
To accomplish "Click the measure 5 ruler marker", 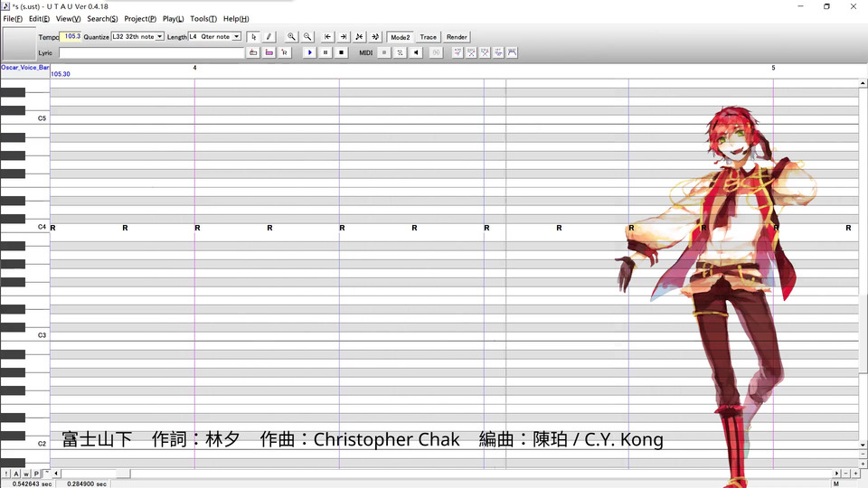I will [773, 68].
